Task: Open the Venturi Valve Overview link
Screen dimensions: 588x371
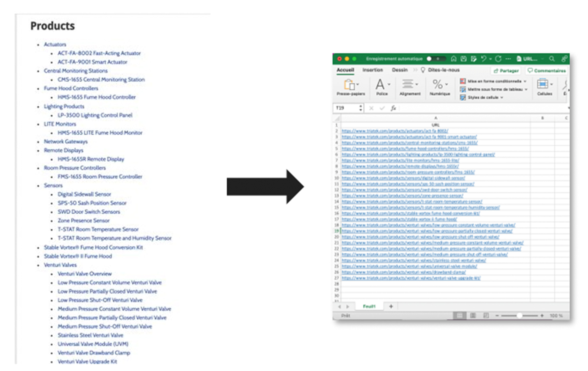Action: [x=85, y=274]
